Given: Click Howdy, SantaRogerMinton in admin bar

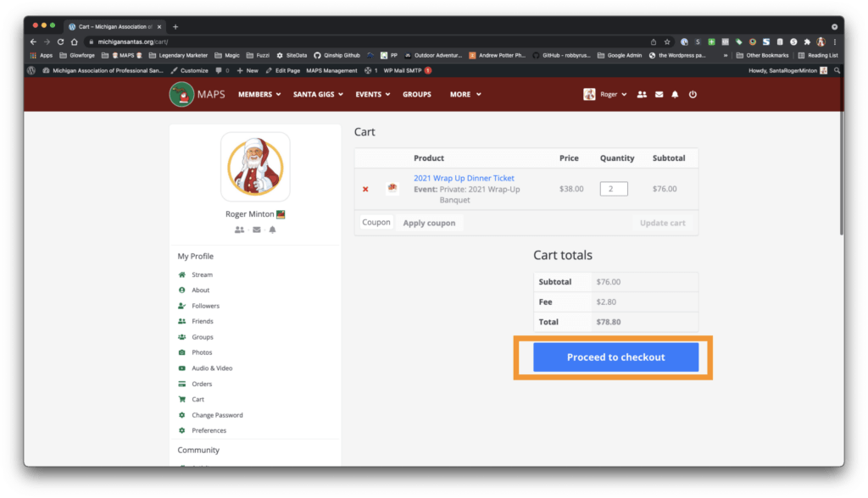Looking at the screenshot, I should tap(787, 71).
